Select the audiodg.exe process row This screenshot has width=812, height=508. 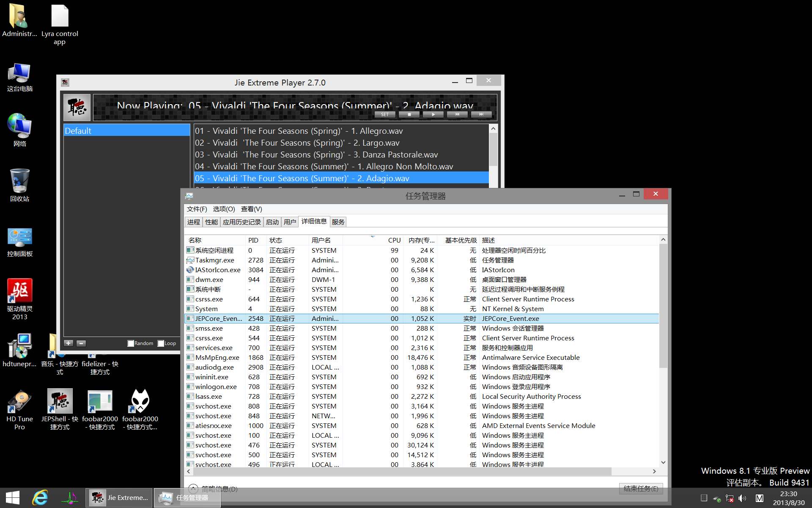pos(422,367)
